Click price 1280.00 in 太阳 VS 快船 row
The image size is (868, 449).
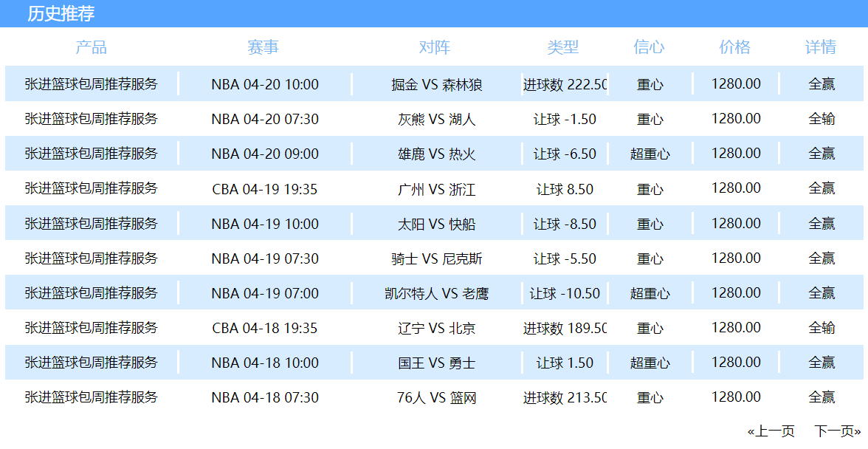pos(736,224)
